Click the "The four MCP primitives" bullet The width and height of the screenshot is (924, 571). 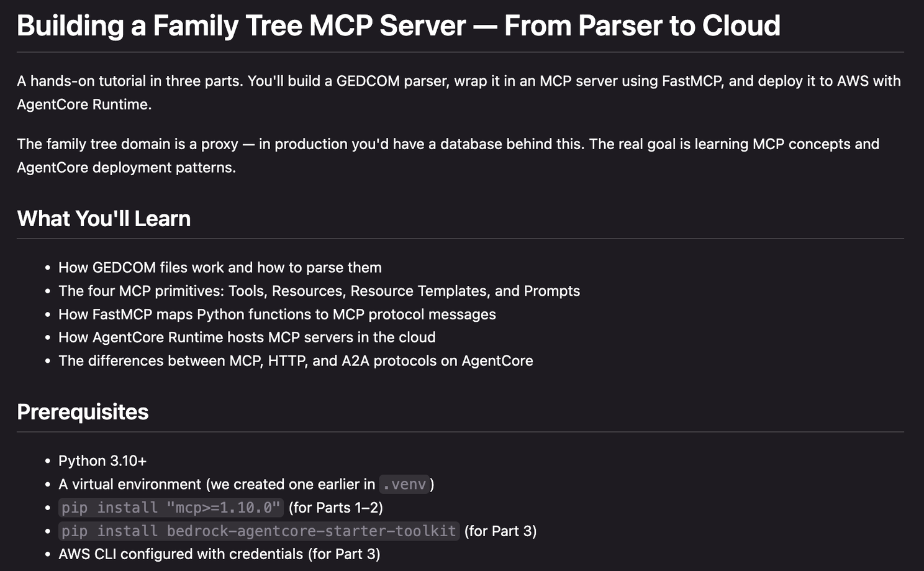(319, 291)
